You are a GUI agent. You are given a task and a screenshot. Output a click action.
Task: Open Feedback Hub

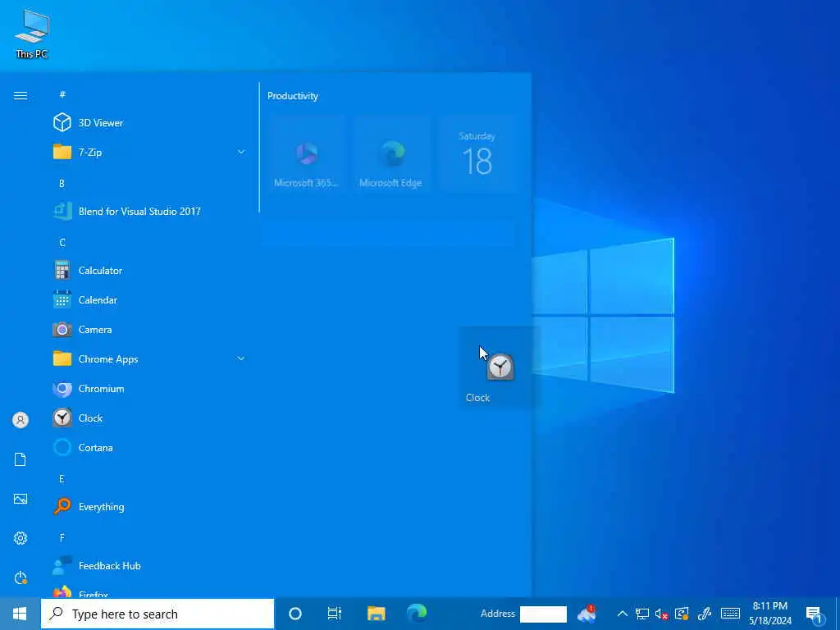coord(150,566)
